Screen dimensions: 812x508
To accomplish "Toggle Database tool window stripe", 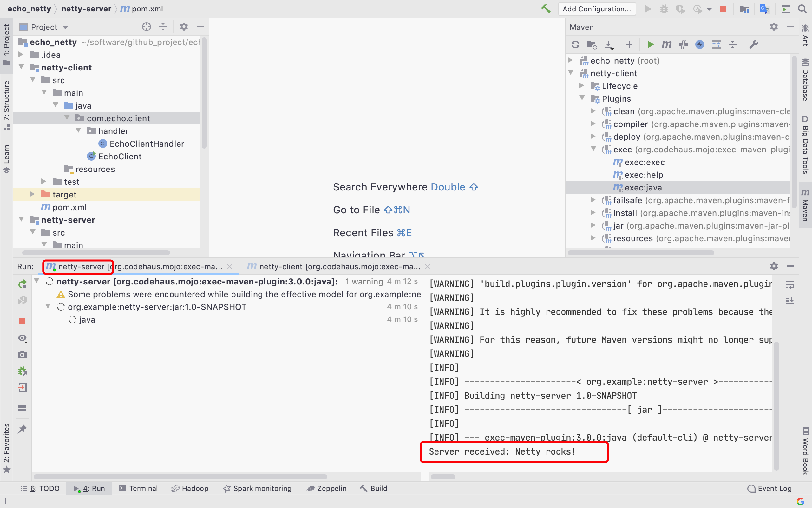I will pos(805,80).
